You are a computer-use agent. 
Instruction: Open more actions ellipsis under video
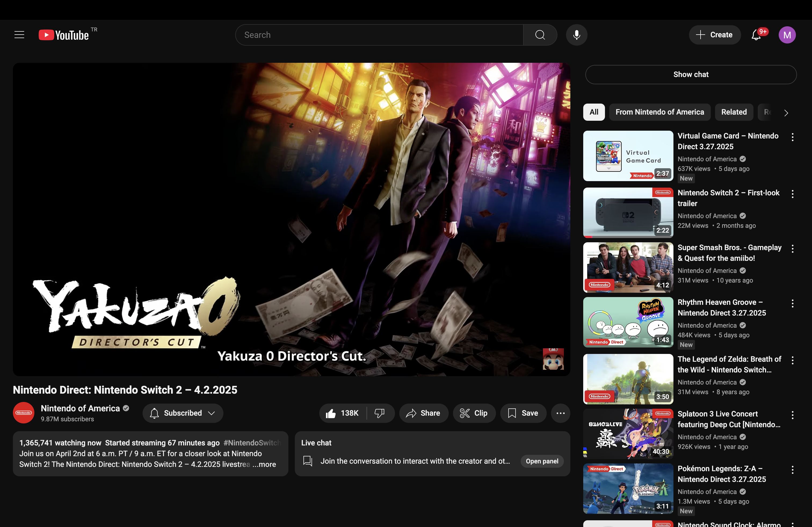[x=560, y=413]
